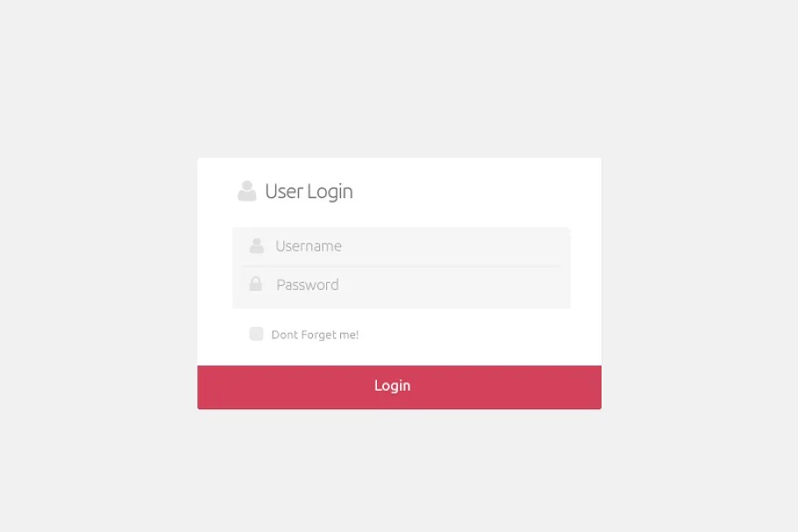Click the divider line between Username and Password
The width and height of the screenshot is (798, 532).
pos(401,266)
